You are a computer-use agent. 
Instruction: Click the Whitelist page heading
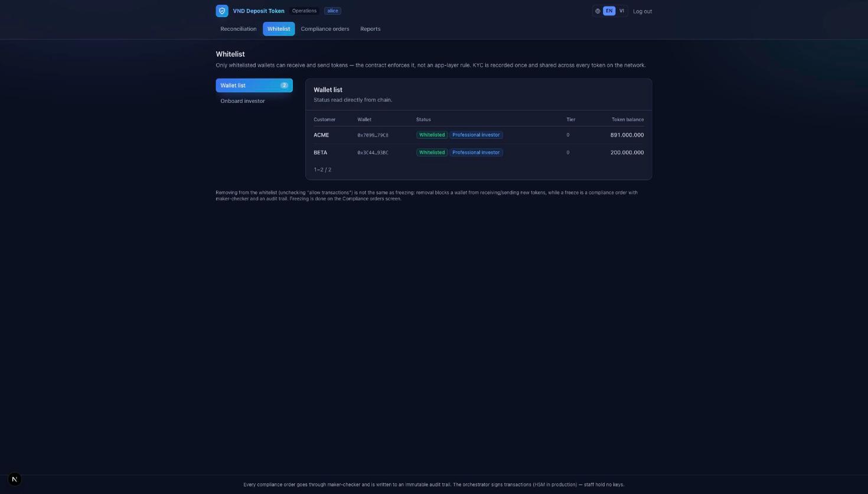(x=230, y=54)
